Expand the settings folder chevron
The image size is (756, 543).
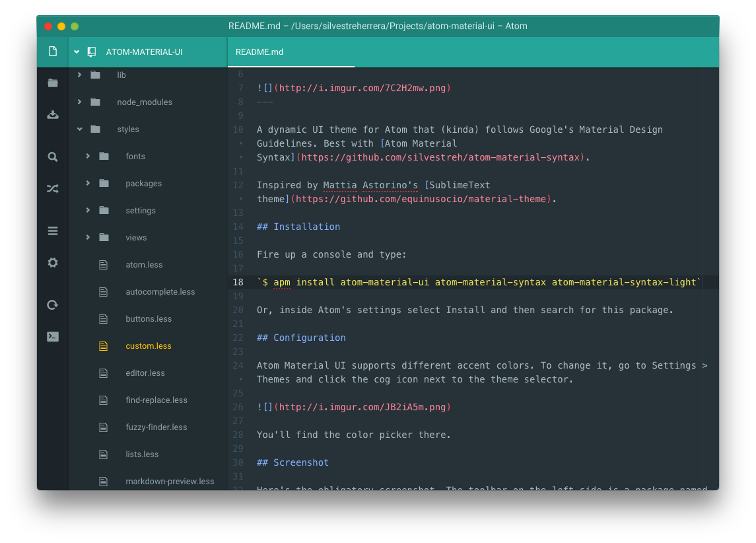(88, 210)
